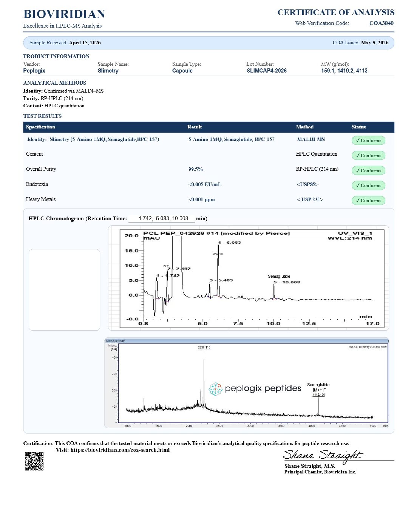Open the bioviridians coa-search link
This screenshot has height=532, width=411.
coord(120,450)
